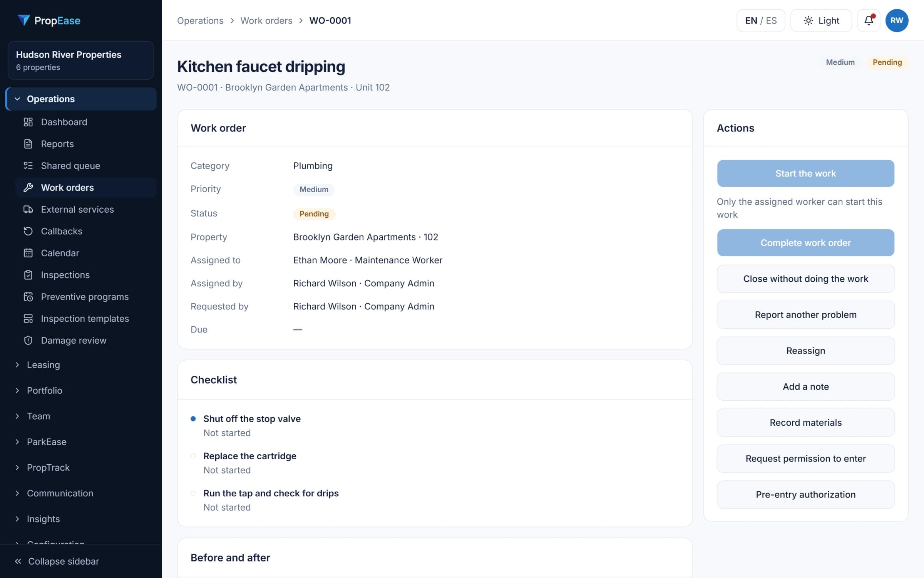The height and width of the screenshot is (578, 924).
Task: Click the Damage review shield icon
Action: 28,340
